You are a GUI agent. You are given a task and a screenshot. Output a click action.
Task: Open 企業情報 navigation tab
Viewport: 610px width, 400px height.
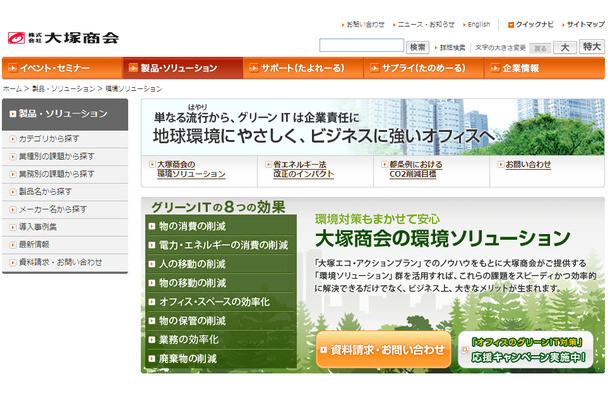coord(545,68)
